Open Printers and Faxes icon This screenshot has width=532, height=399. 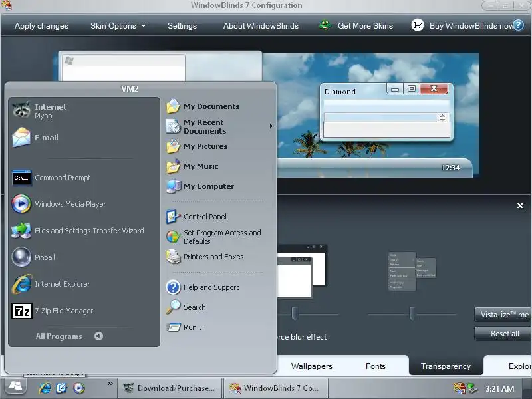coord(173,257)
